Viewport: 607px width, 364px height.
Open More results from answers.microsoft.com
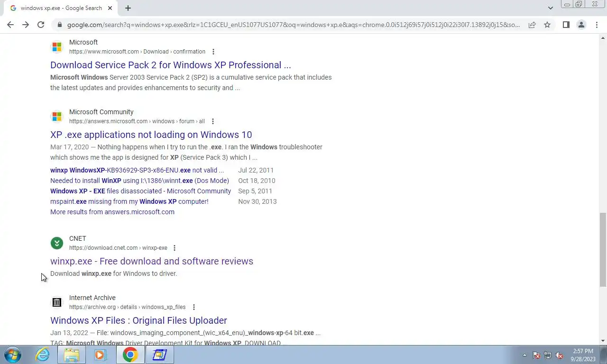tap(112, 212)
